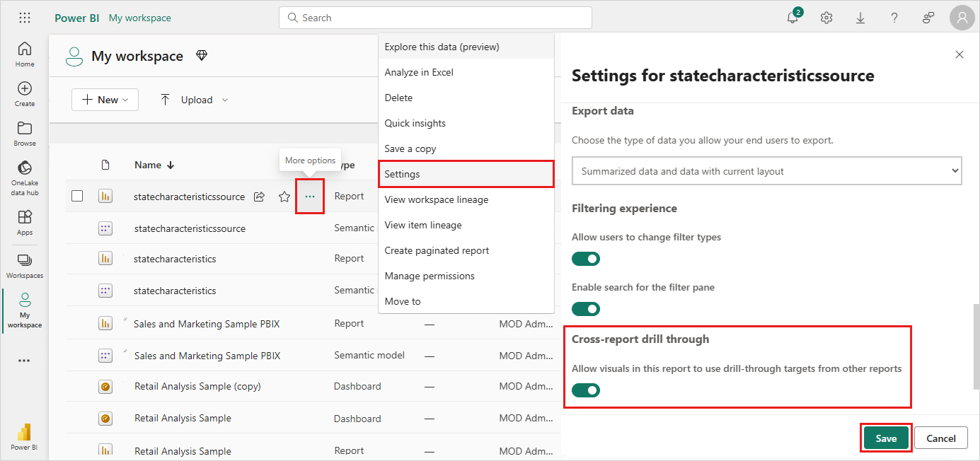Choose Move to menu item
Screen dimensions: 980x461
(466, 301)
